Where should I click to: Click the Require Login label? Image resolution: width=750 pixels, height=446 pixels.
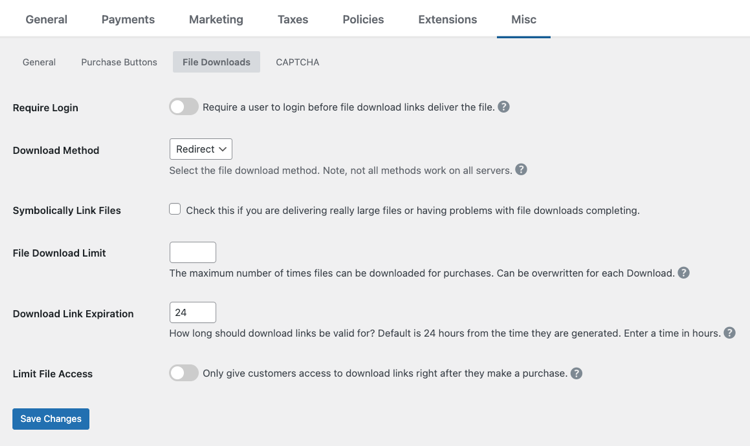(45, 108)
